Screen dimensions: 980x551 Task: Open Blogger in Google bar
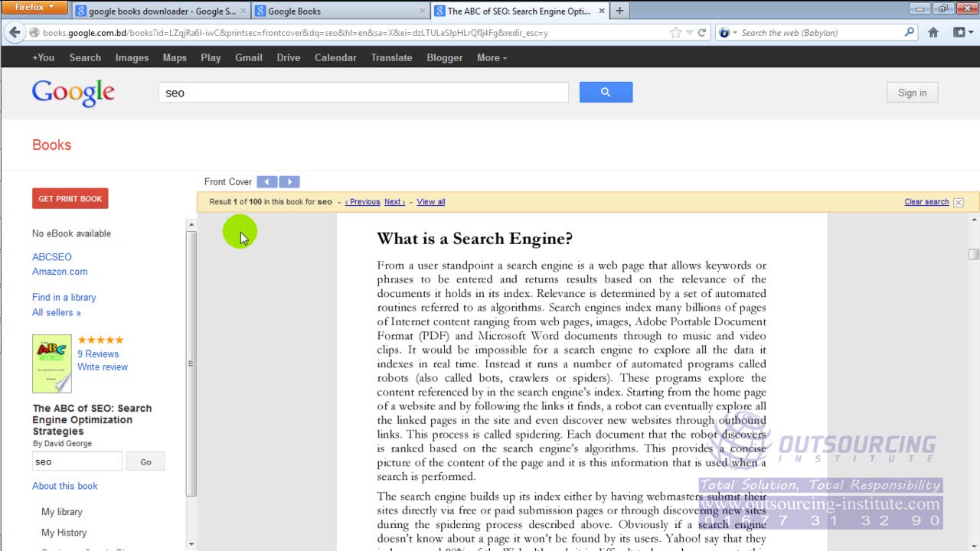445,57
